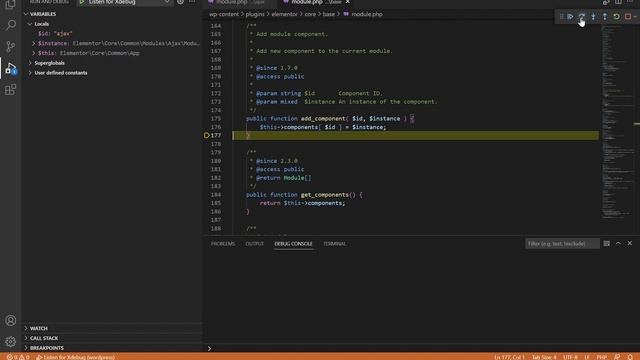The height and width of the screenshot is (360, 640).
Task: Clear the debug console
Action: (x=607, y=243)
